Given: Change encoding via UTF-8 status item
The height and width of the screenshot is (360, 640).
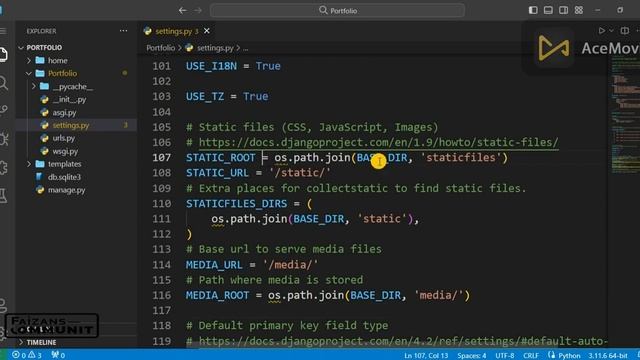Looking at the screenshot, I should click(x=505, y=356).
